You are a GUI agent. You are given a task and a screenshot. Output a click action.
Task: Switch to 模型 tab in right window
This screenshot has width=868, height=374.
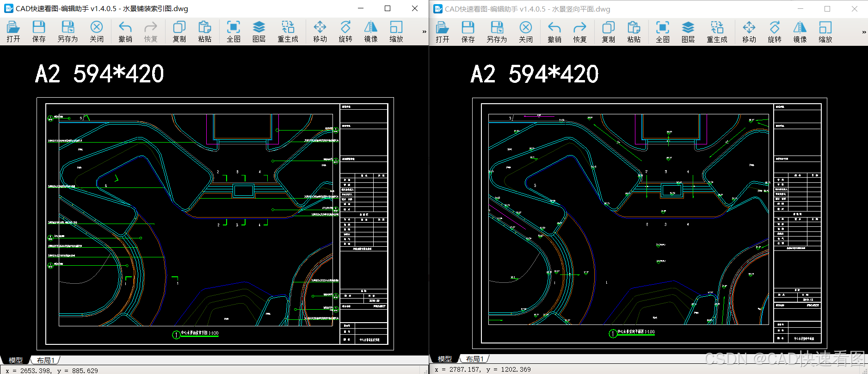(445, 359)
